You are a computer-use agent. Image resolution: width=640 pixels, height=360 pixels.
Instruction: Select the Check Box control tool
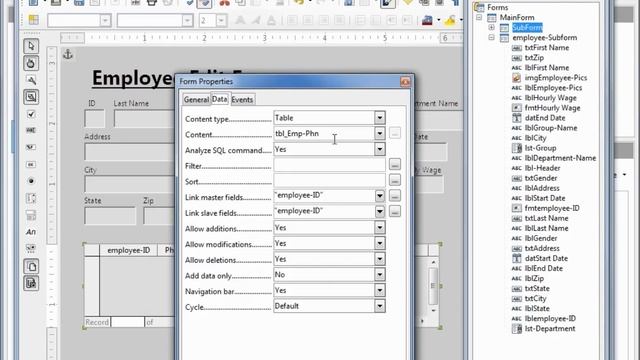pos(31,114)
